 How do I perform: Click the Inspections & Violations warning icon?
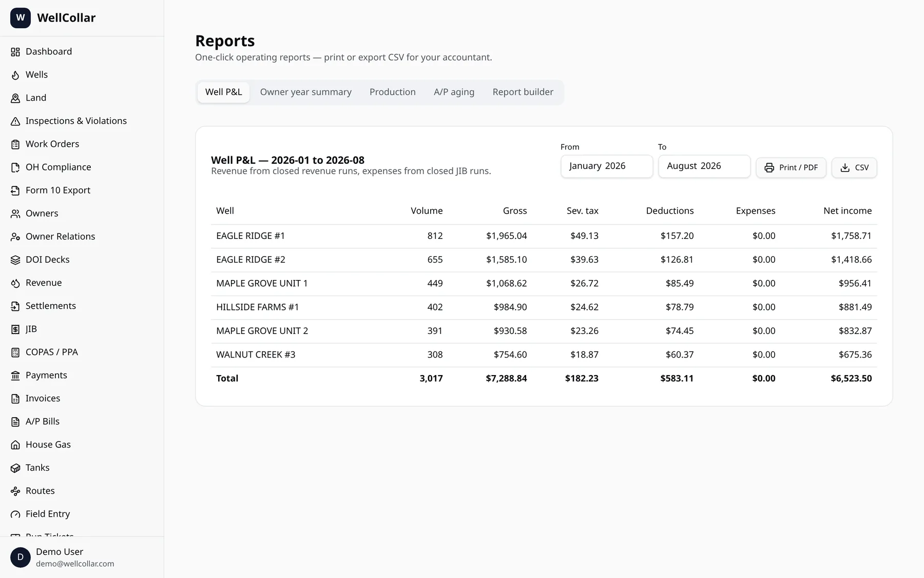click(15, 121)
